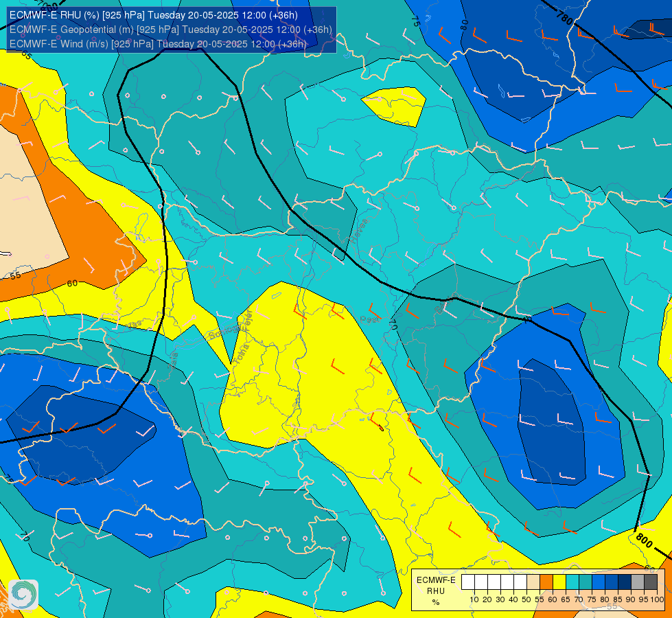672x618 pixels.
Task: Select the ECMWF-E RHU (%) title line
Action: 154,15
